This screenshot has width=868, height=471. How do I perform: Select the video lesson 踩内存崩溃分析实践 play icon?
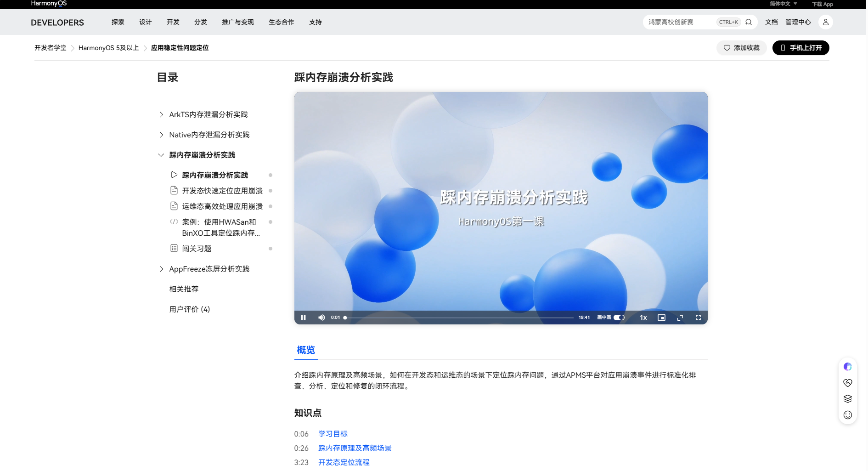click(x=174, y=175)
